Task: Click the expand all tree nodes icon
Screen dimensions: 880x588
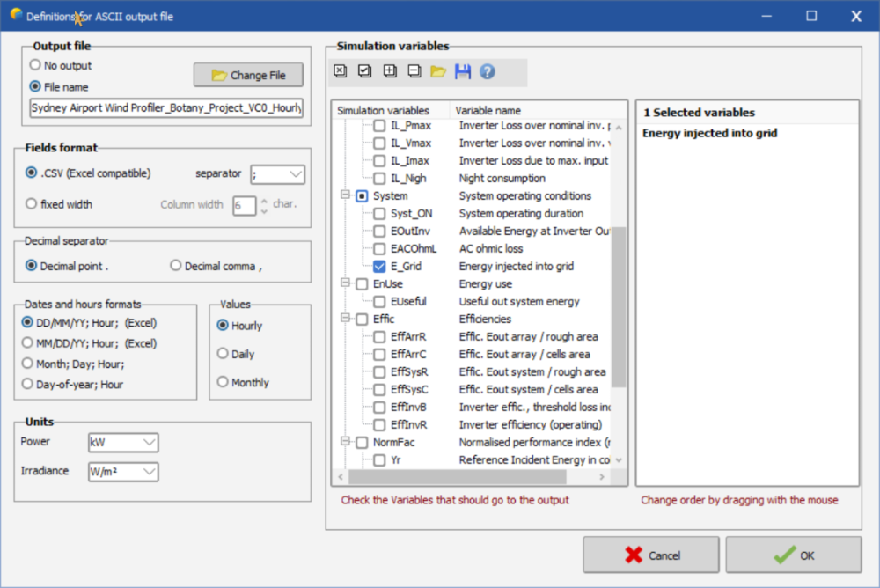Action: coord(390,72)
